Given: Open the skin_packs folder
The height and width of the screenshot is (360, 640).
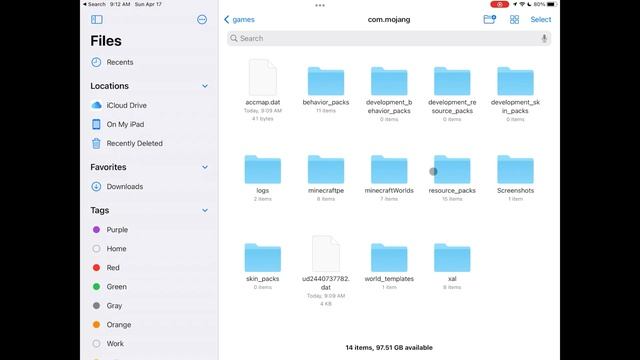Looking at the screenshot, I should 262,258.
